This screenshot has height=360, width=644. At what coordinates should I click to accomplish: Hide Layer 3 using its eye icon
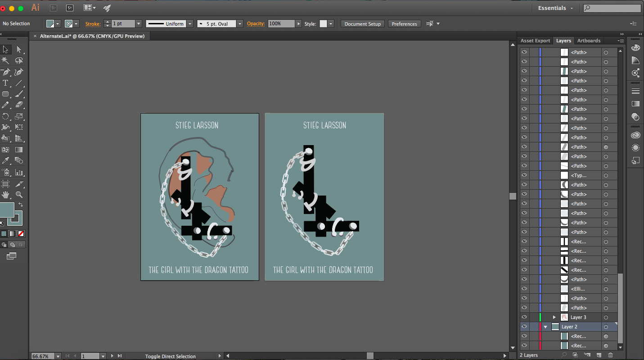point(524,317)
